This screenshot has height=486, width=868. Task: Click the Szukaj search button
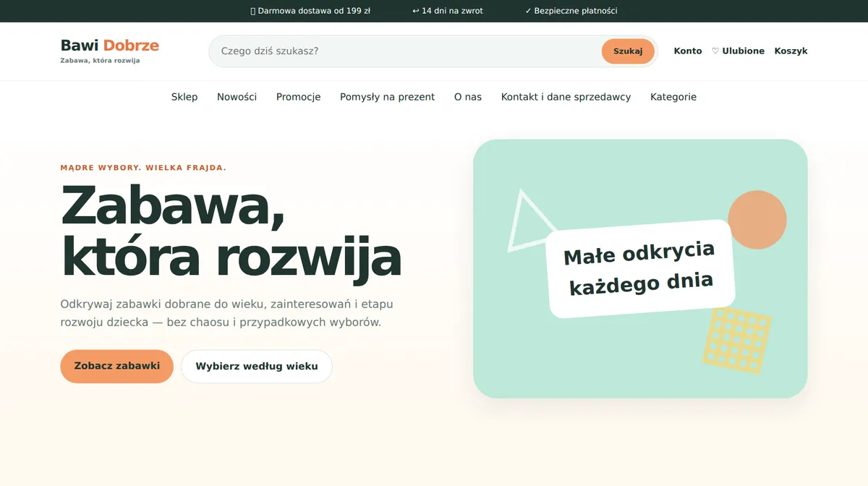pos(628,51)
